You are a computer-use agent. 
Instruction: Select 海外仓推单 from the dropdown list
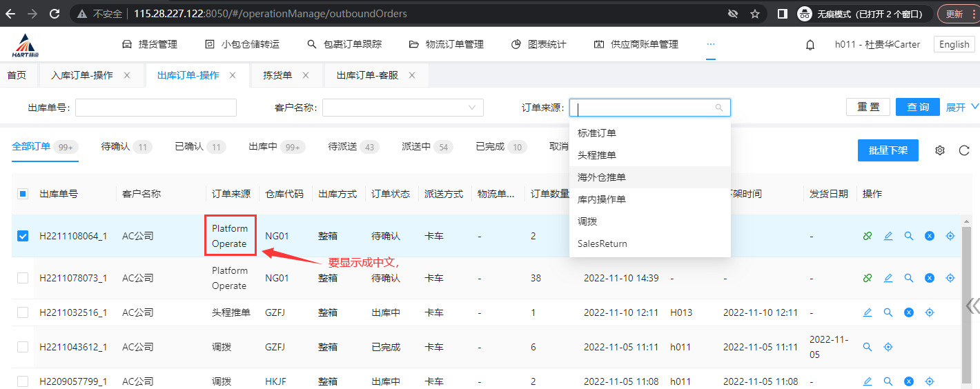[x=602, y=177]
